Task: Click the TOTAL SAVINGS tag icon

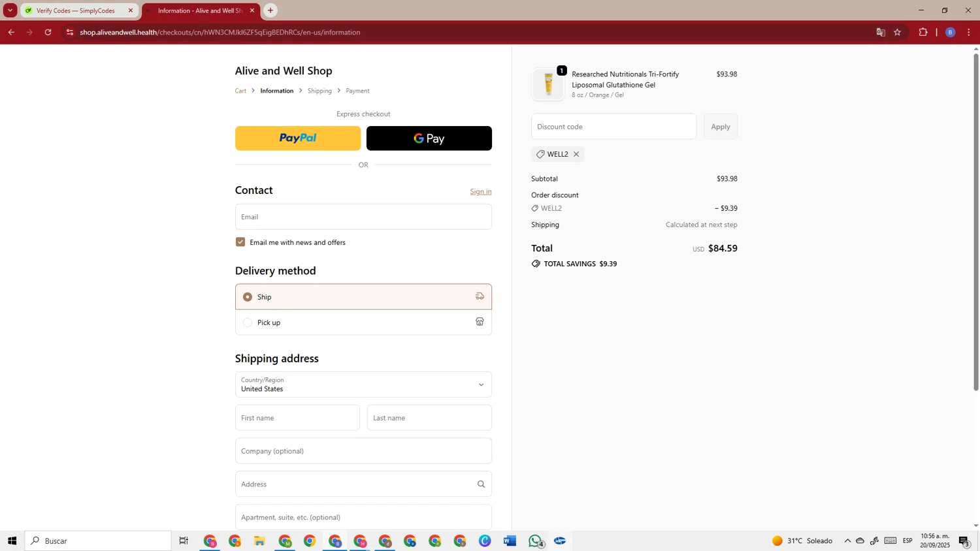Action: [536, 264]
